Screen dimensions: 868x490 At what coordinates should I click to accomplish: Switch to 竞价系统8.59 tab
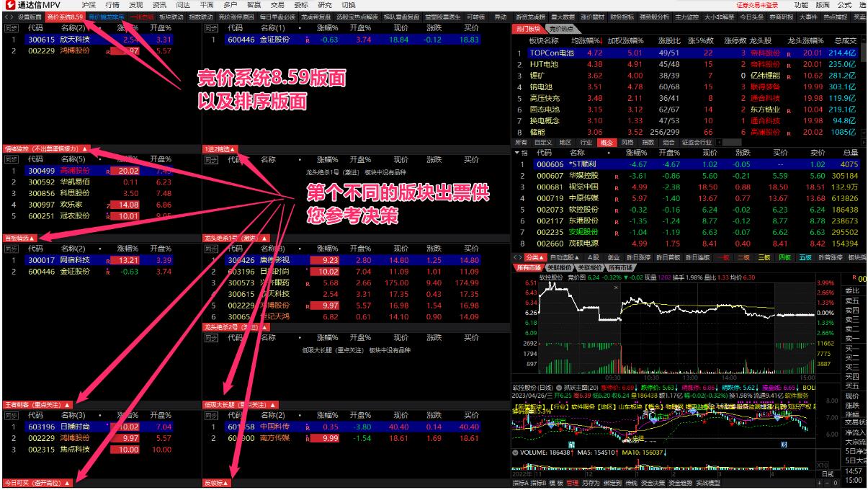click(65, 16)
